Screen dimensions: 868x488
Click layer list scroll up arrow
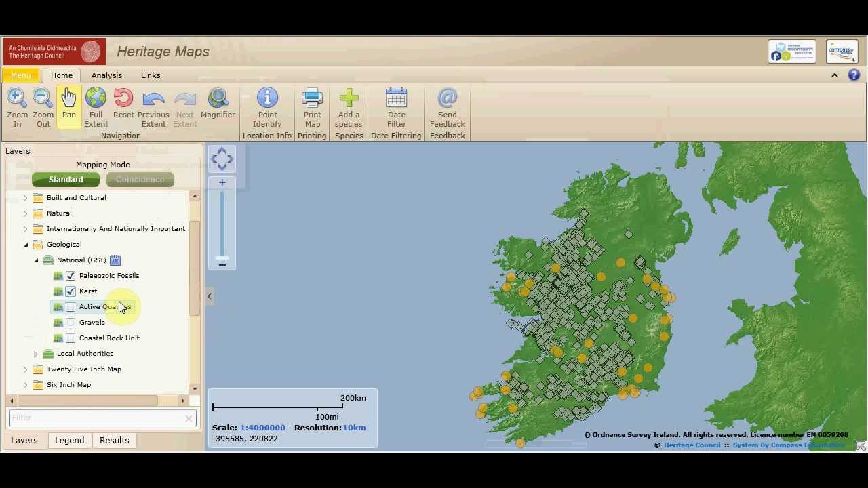(x=195, y=197)
